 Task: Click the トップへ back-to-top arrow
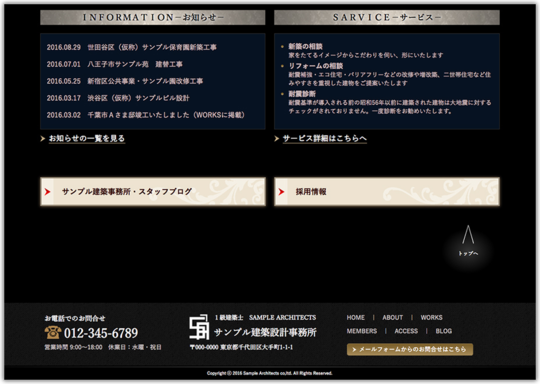468,241
